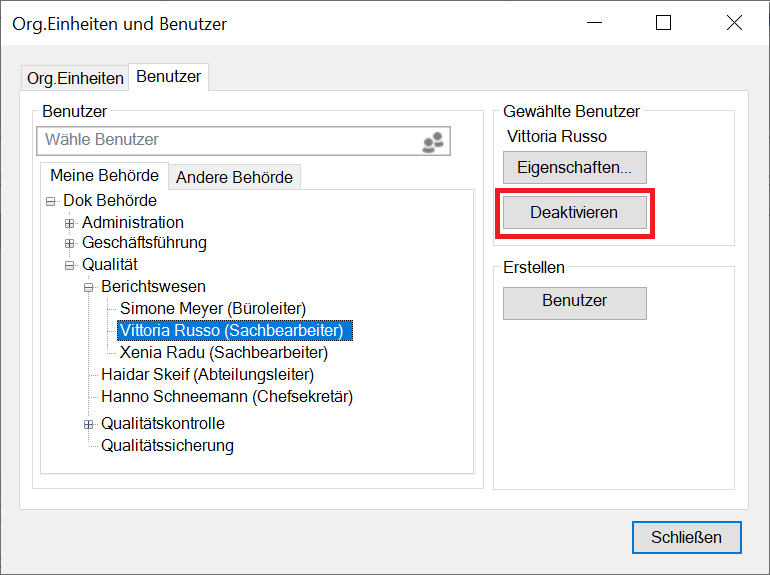Expand the Administration tree node
Image resolution: width=770 pixels, height=575 pixels.
70,223
